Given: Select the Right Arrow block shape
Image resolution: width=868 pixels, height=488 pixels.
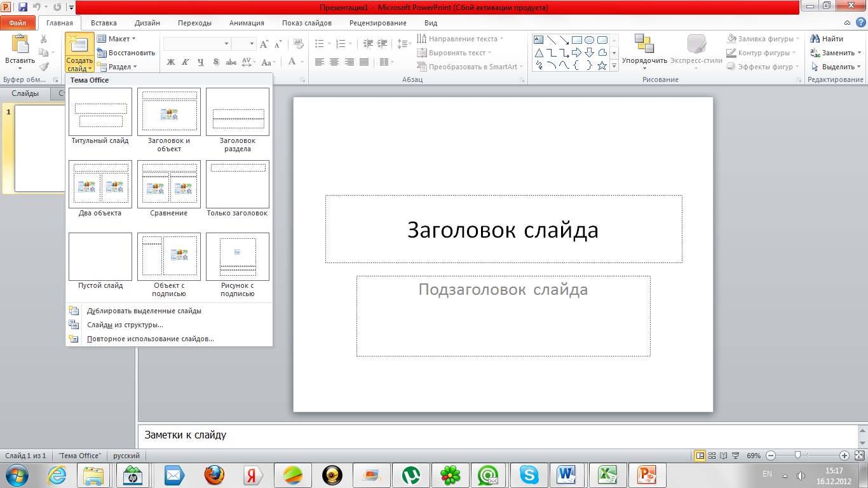Looking at the screenshot, I should click(576, 52).
